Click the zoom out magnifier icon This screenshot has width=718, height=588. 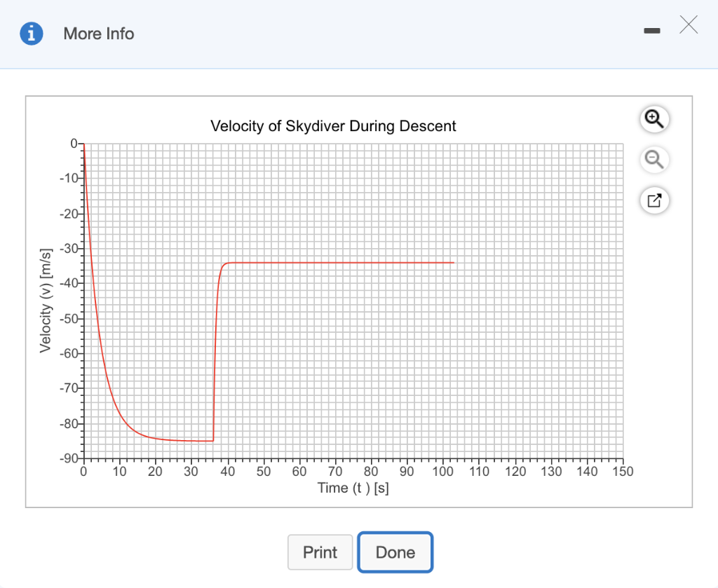point(654,160)
